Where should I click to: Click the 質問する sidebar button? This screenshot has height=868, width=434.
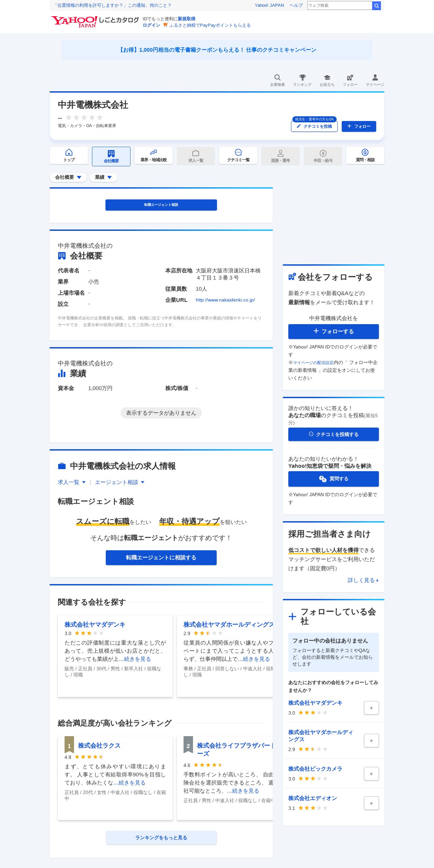coord(334,479)
